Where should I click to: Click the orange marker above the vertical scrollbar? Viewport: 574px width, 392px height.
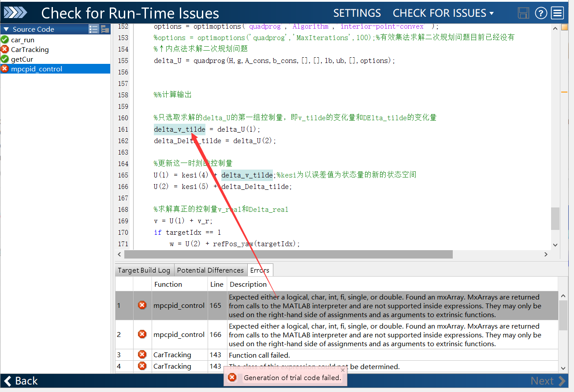[565, 27]
